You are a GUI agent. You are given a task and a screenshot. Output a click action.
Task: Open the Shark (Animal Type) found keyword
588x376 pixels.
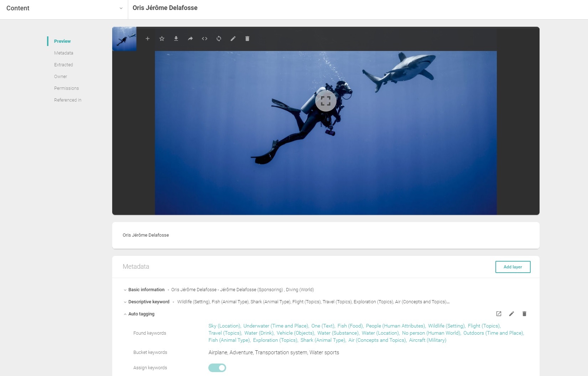(x=323, y=340)
